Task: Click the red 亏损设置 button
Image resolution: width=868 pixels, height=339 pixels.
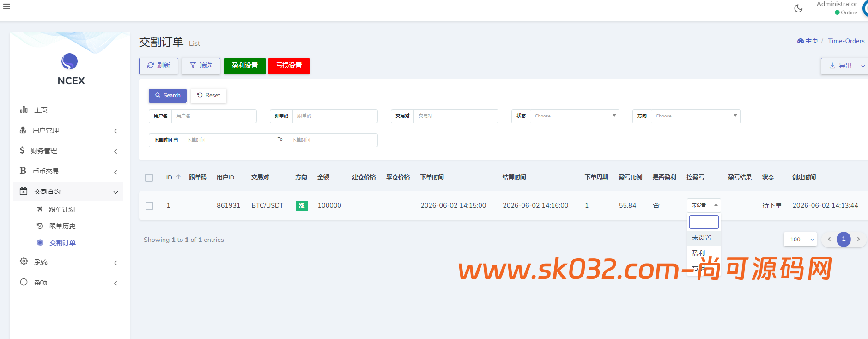Action: pos(289,66)
